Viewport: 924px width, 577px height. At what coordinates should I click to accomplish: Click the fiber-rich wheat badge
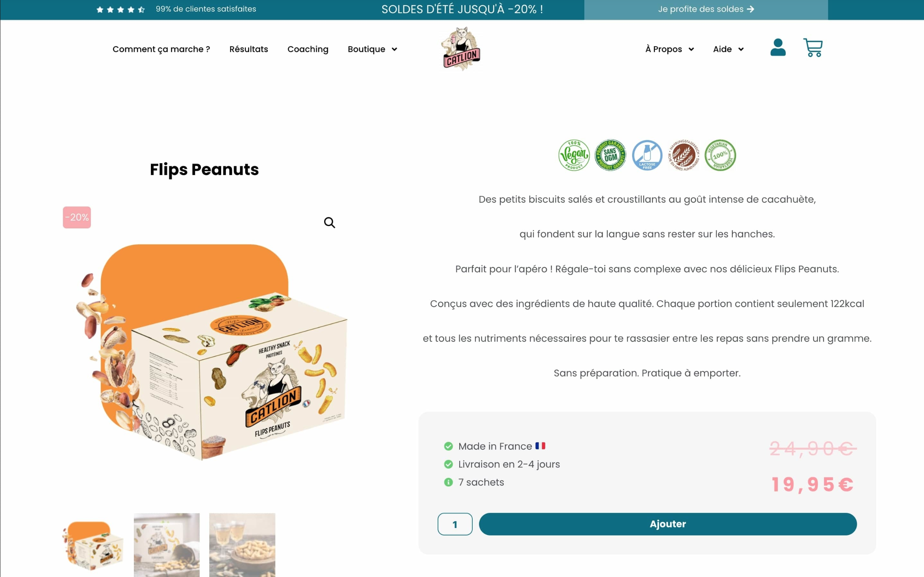coord(684,155)
